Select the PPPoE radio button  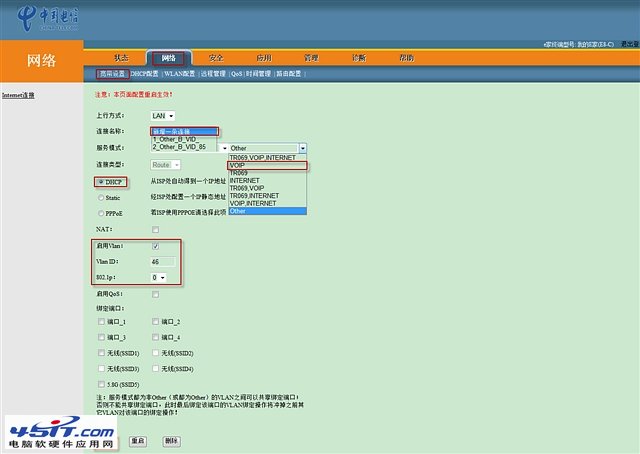pos(101,213)
